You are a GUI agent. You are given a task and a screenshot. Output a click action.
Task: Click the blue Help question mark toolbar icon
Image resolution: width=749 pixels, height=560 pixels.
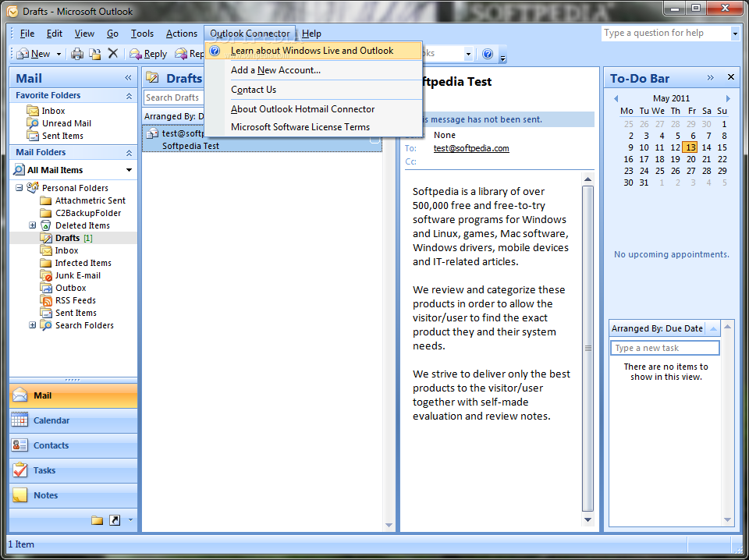point(487,54)
